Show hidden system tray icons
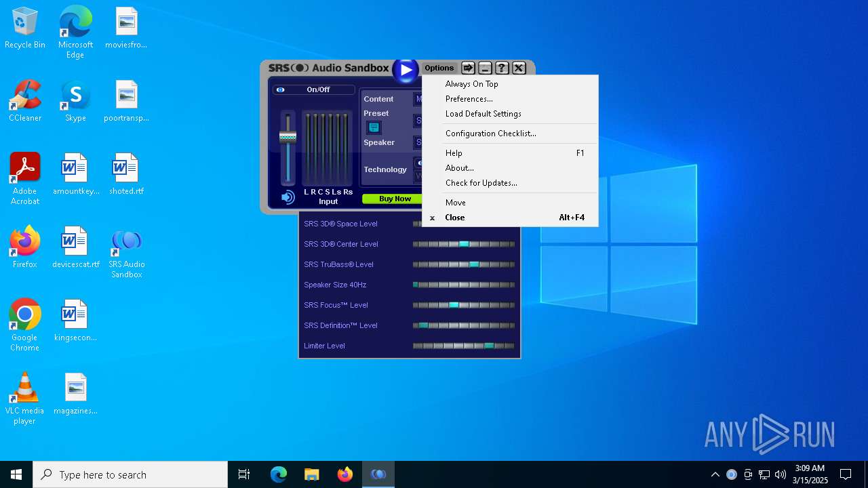The height and width of the screenshot is (488, 868). click(x=715, y=474)
